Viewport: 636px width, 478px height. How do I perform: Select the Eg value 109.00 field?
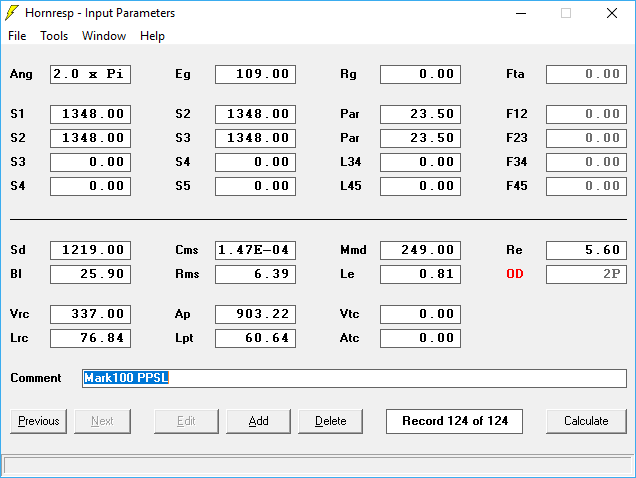[256, 74]
